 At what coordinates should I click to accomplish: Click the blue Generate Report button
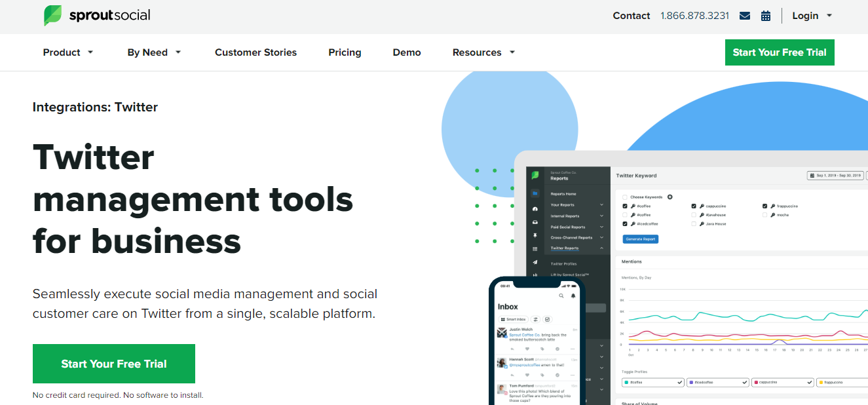[x=641, y=239]
